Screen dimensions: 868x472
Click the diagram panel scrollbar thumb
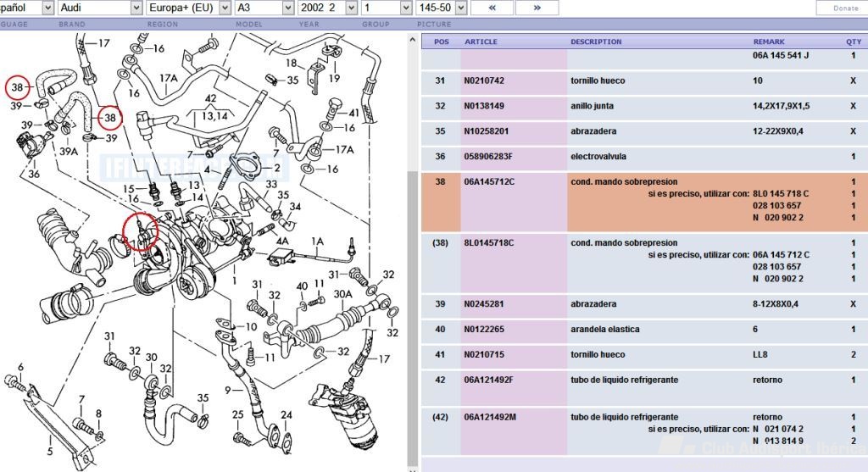pyautogui.click(x=413, y=318)
